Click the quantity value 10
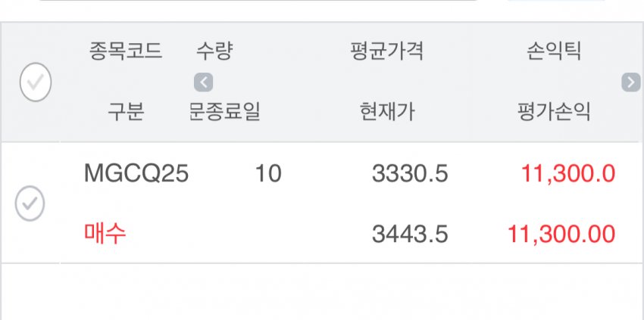The width and height of the screenshot is (644, 320). 268,173
